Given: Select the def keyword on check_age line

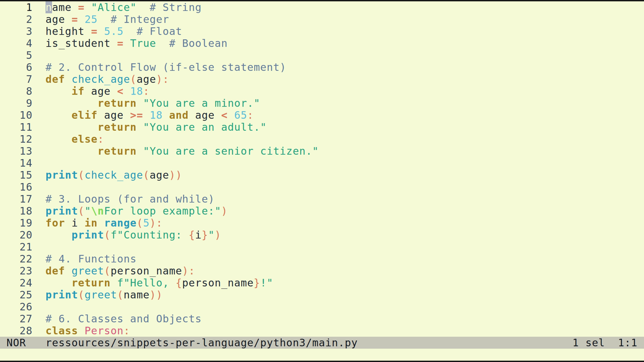Looking at the screenshot, I should [x=55, y=79].
